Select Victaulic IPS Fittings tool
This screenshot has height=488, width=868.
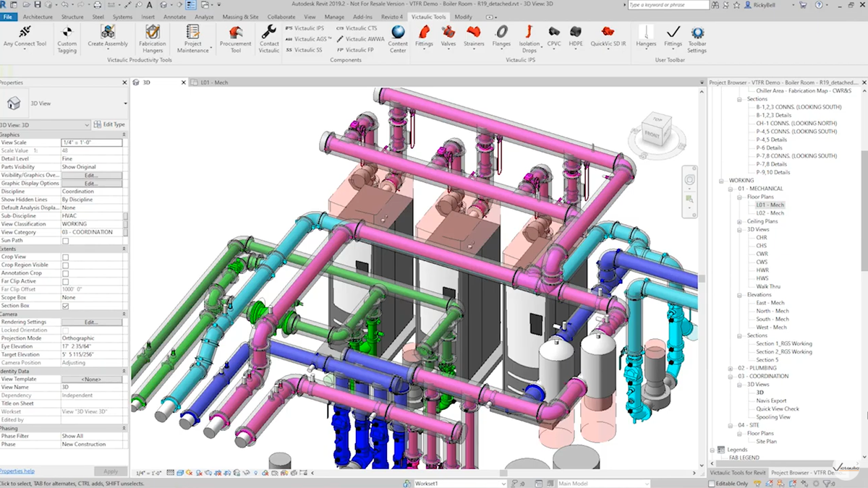[x=424, y=37]
